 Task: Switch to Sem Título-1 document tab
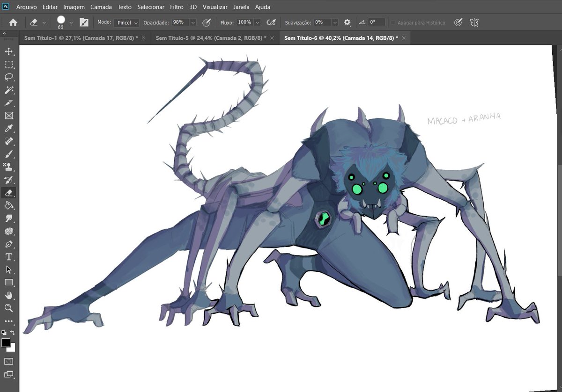(x=81, y=38)
